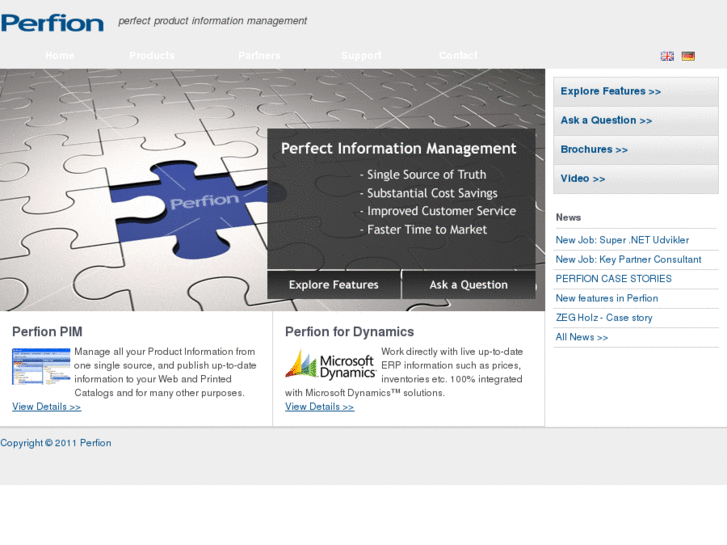Click the Perfion for Dynamics heading

tap(350, 332)
